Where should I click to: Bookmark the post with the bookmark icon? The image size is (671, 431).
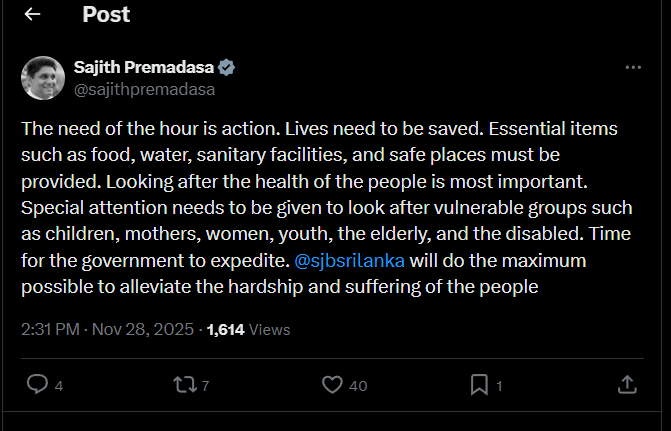(x=480, y=384)
